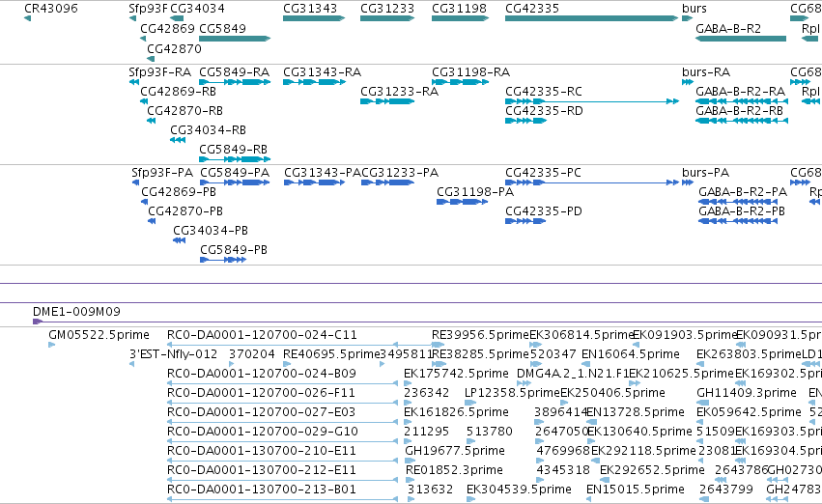The width and height of the screenshot is (822, 504).
Task: Click the GABA-B-R2-PB protein label
Action: coord(742,211)
